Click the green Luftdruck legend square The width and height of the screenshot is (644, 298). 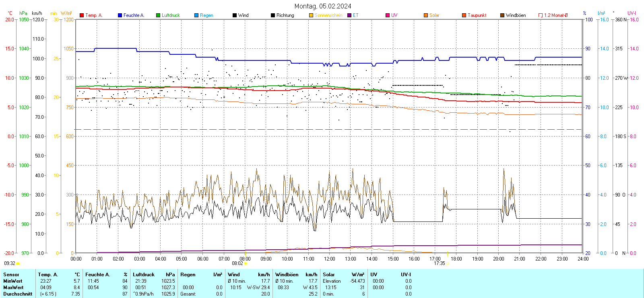coord(158,15)
